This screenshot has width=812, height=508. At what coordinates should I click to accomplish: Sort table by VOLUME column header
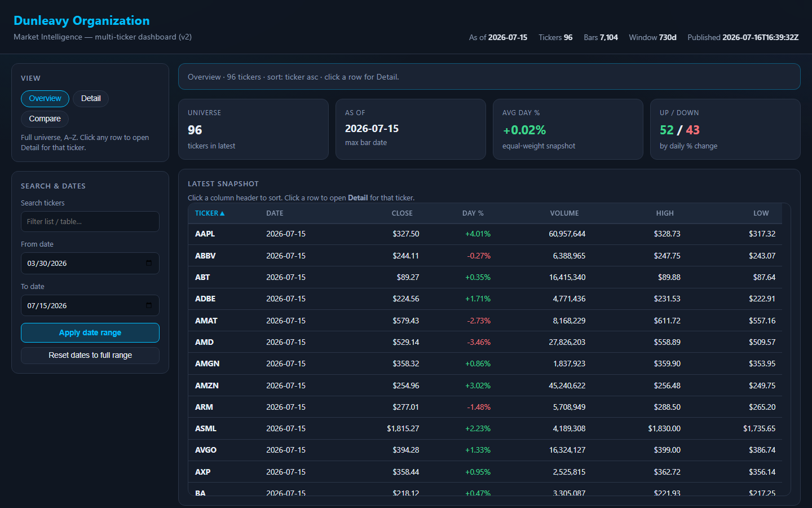(564, 213)
